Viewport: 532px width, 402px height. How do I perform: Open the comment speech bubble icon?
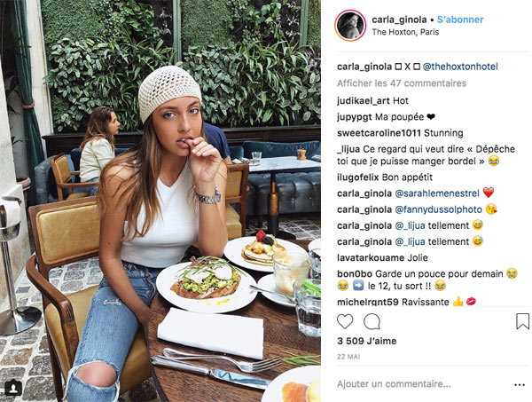tap(372, 321)
